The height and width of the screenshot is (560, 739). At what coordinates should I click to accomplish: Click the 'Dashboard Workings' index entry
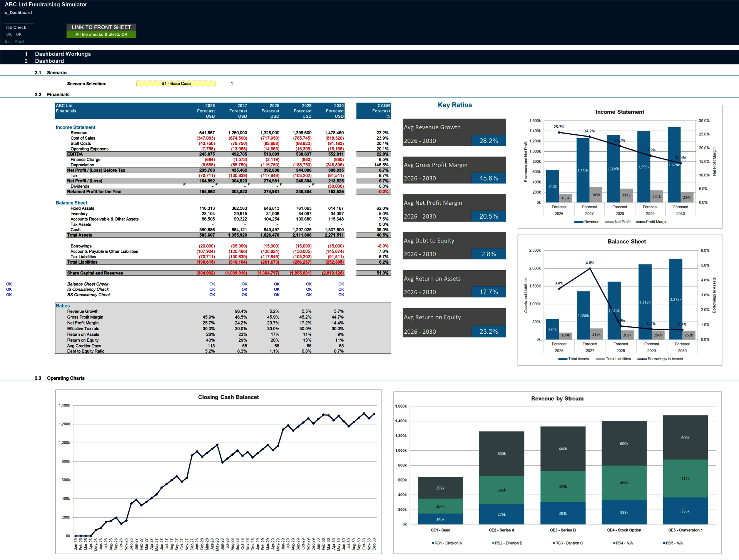click(x=63, y=54)
